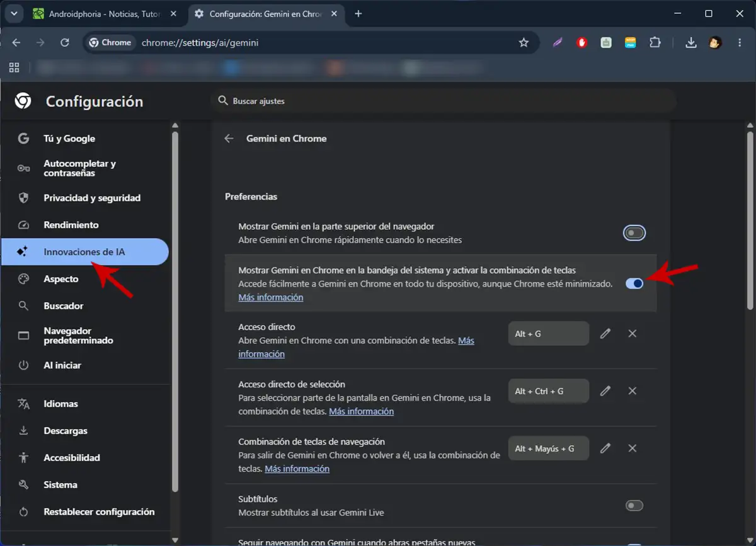Open the yellow card extension icon
Screen dimensions: 756x546
pyautogui.click(x=630, y=43)
